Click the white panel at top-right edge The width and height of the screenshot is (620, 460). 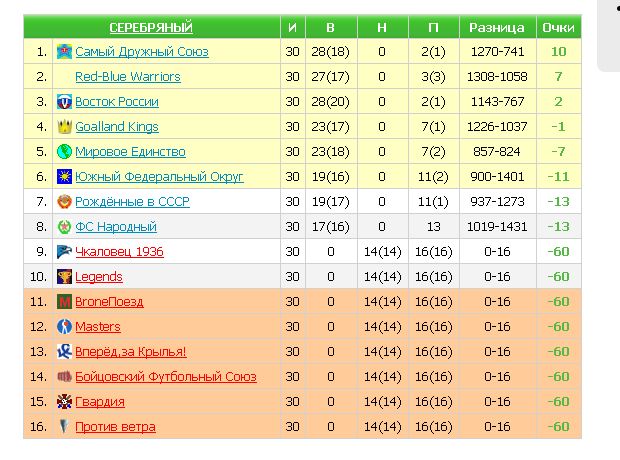tap(609, 35)
